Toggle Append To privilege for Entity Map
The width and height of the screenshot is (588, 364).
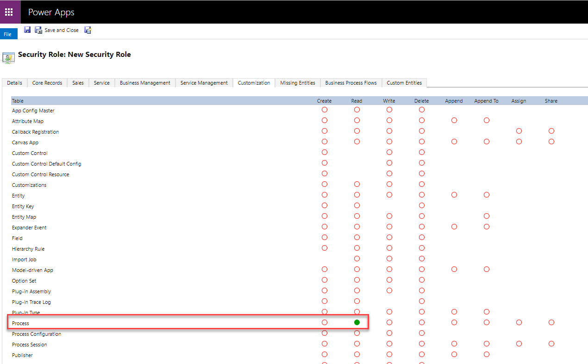(486, 216)
